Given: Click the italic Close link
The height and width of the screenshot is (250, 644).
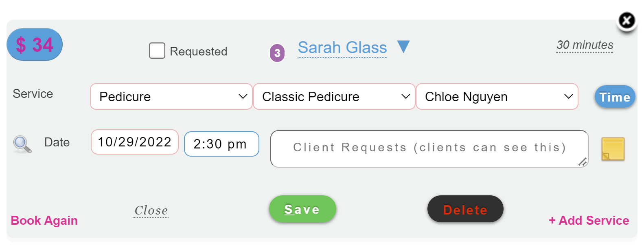Looking at the screenshot, I should 151,210.
